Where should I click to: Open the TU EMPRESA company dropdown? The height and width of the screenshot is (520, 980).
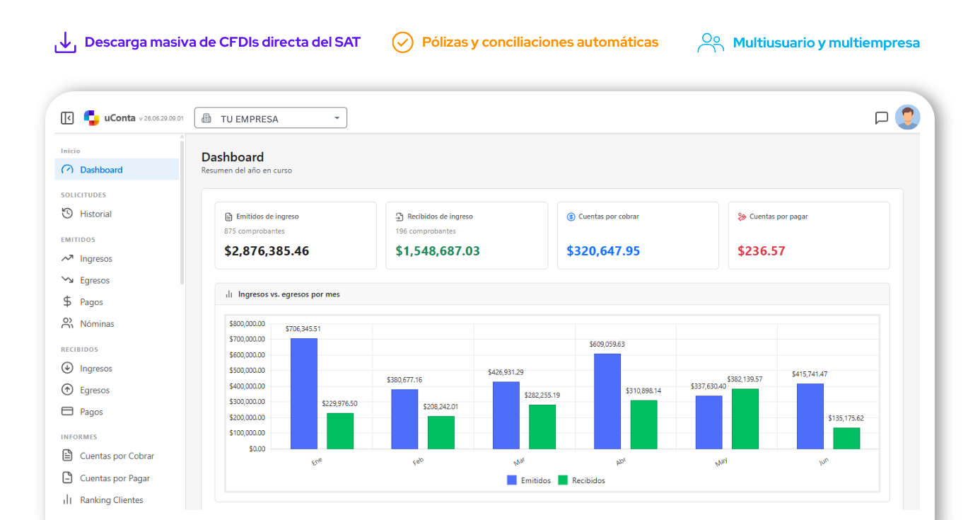[x=271, y=118]
